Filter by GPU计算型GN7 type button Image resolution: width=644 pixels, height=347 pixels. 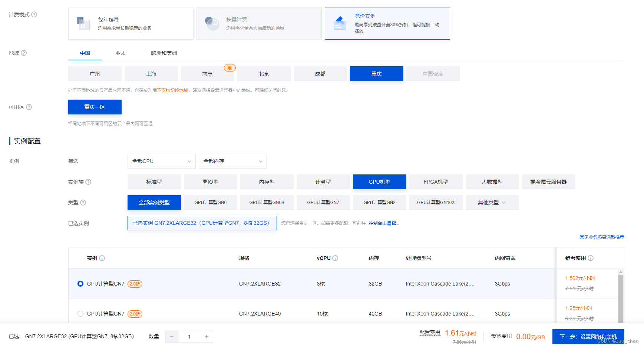pos(323,203)
